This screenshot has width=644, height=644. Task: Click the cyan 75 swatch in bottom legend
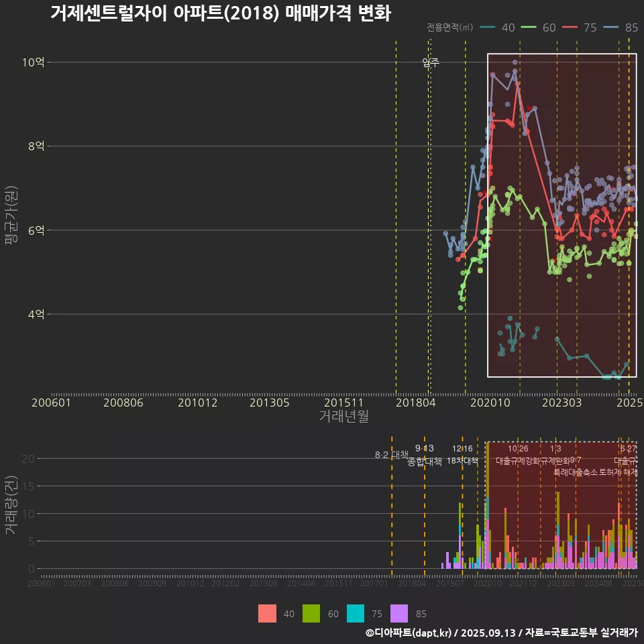point(356,614)
